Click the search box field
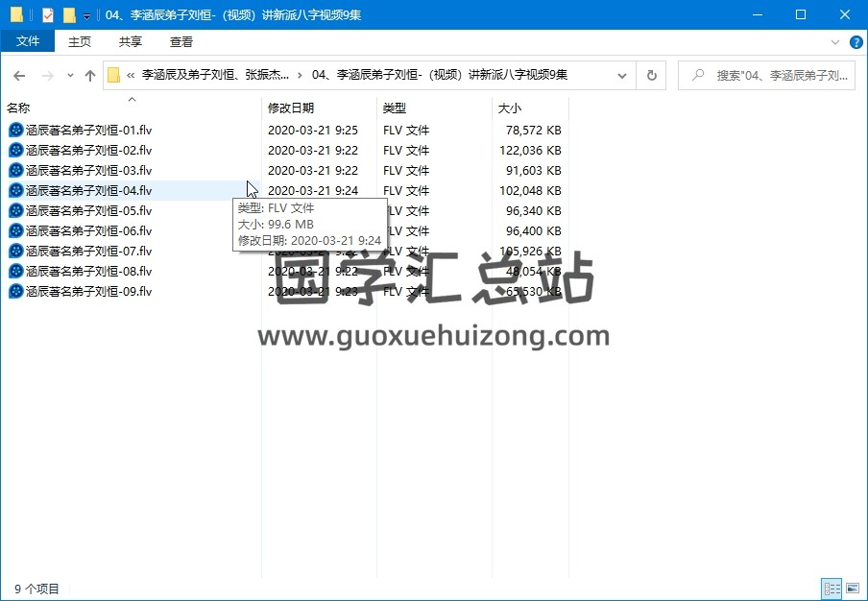 [766, 75]
